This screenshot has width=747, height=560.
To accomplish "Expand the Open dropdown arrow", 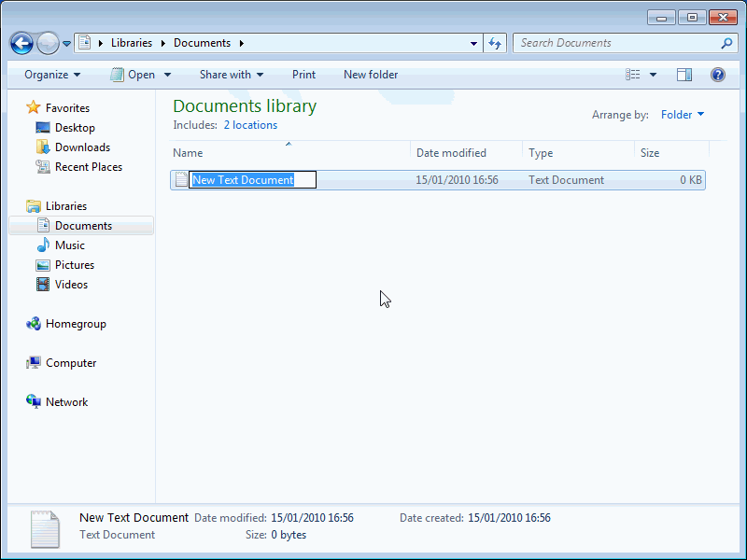I will 167,75.
